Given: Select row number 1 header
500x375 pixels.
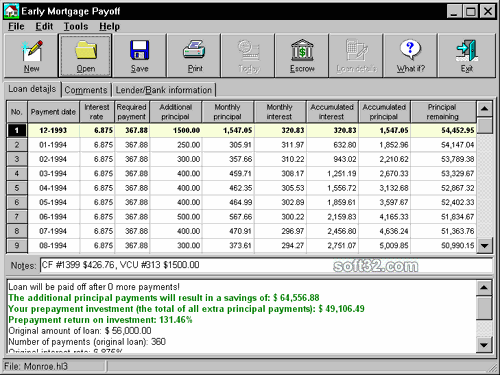Looking at the screenshot, I should [x=17, y=130].
